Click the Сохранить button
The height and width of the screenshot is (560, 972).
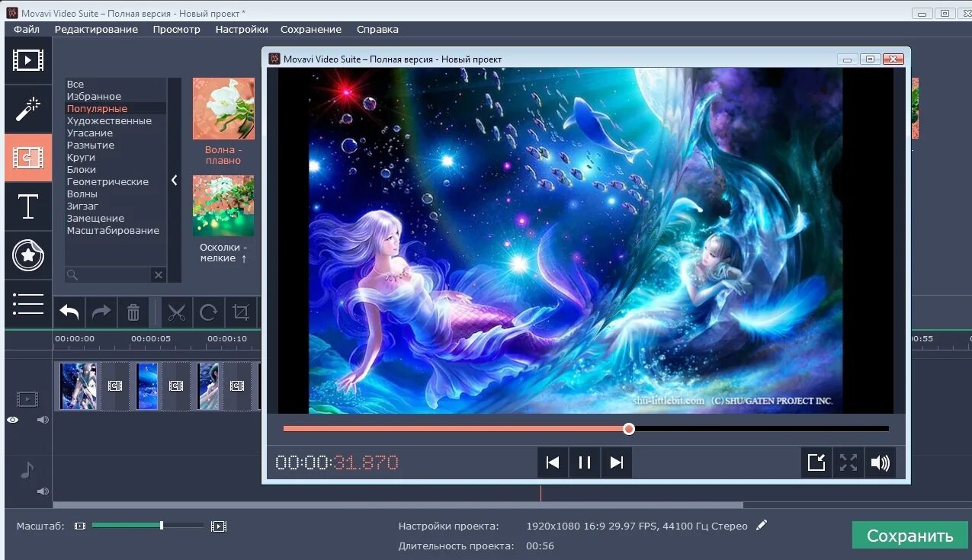tap(910, 536)
